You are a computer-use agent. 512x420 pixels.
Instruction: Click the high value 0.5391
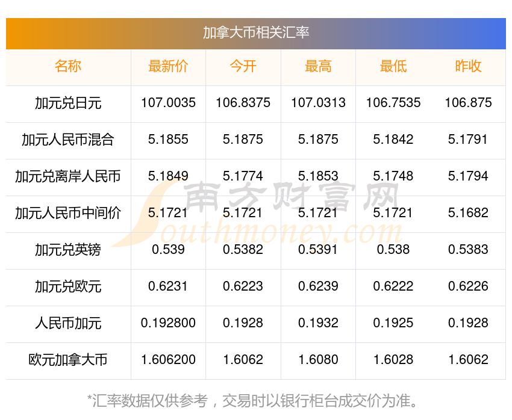click(x=317, y=250)
